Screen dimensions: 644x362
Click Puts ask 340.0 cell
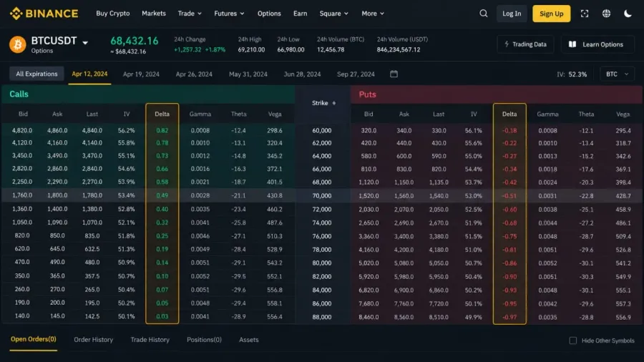tap(404, 130)
